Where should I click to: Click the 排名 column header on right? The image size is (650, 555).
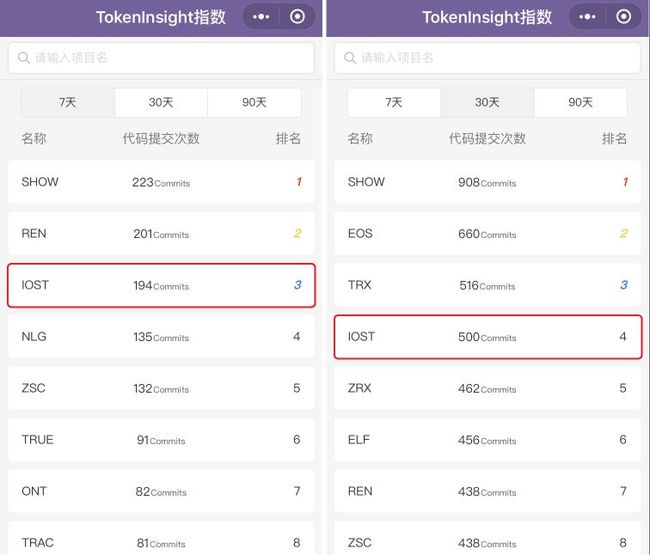[614, 138]
